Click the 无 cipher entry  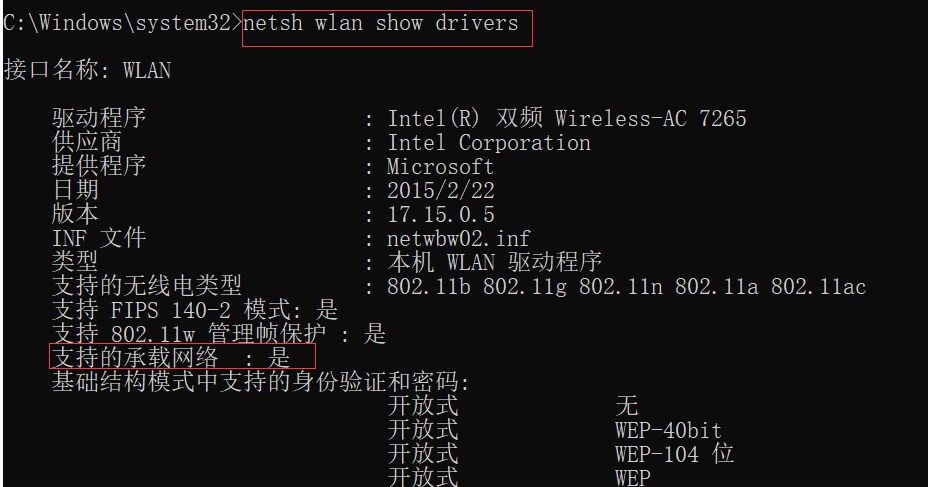[x=627, y=406]
